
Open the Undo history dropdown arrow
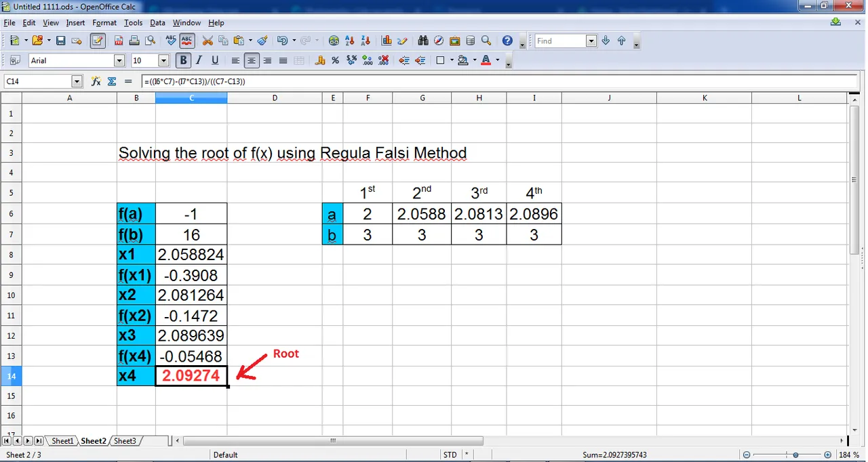point(293,41)
